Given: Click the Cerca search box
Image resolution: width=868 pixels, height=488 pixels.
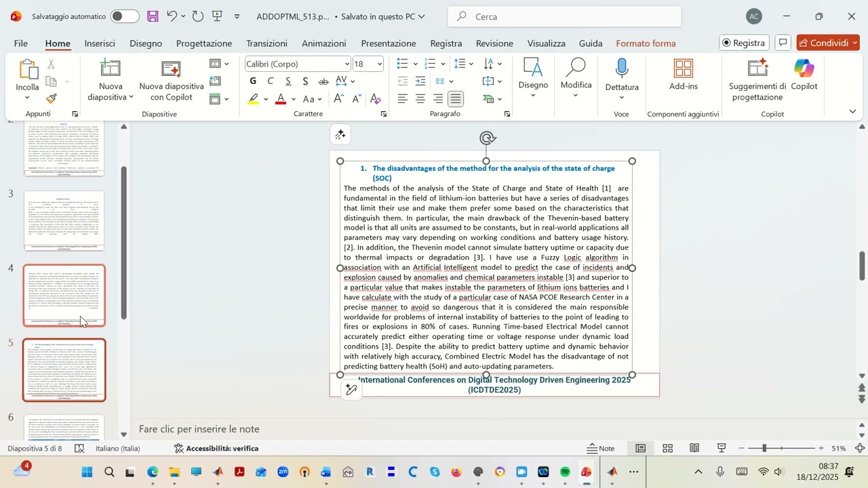Looking at the screenshot, I should (565, 16).
